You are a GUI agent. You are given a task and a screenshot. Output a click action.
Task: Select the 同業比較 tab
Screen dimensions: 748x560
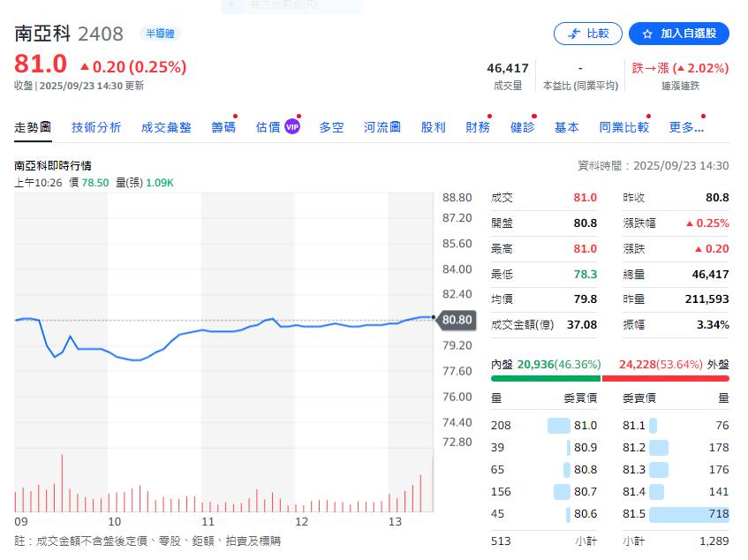(623, 127)
